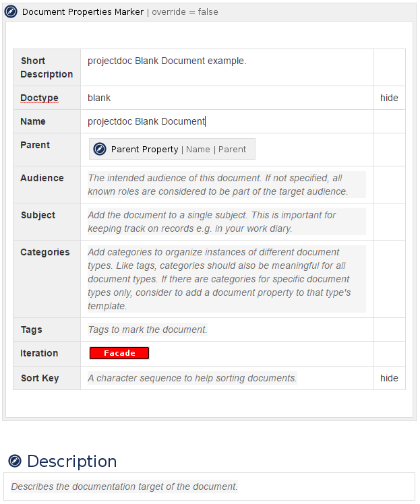Image resolution: width=420 pixels, height=504 pixels.
Task: Click the 'Parent' header cell
Action: pyautogui.click(x=47, y=150)
